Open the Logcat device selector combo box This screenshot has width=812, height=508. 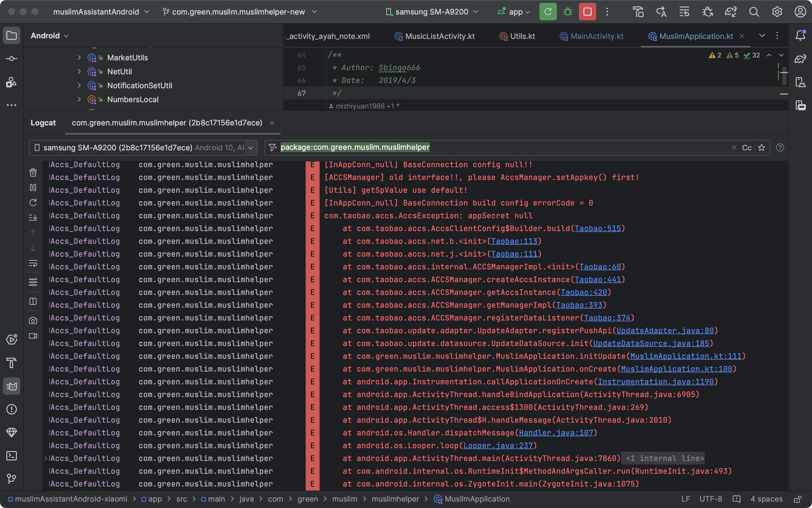143,148
